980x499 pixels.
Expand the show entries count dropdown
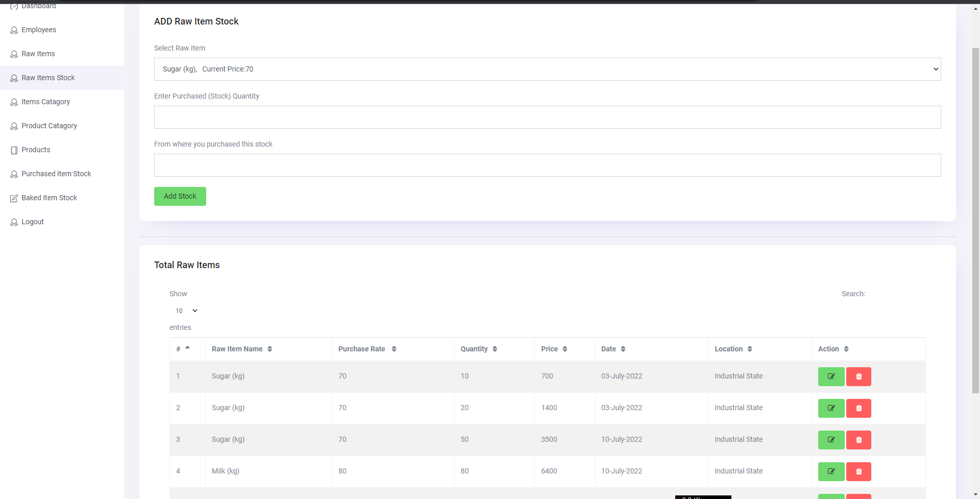tap(186, 311)
